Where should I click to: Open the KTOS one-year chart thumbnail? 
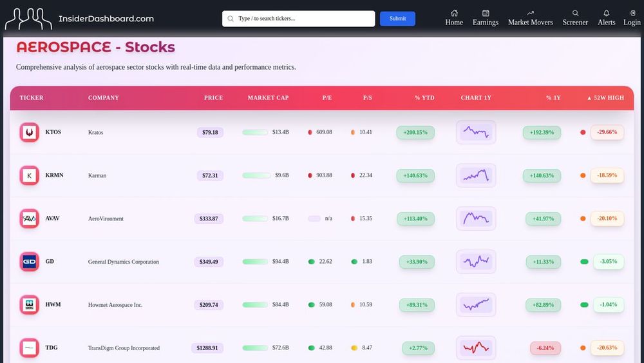coord(476,132)
